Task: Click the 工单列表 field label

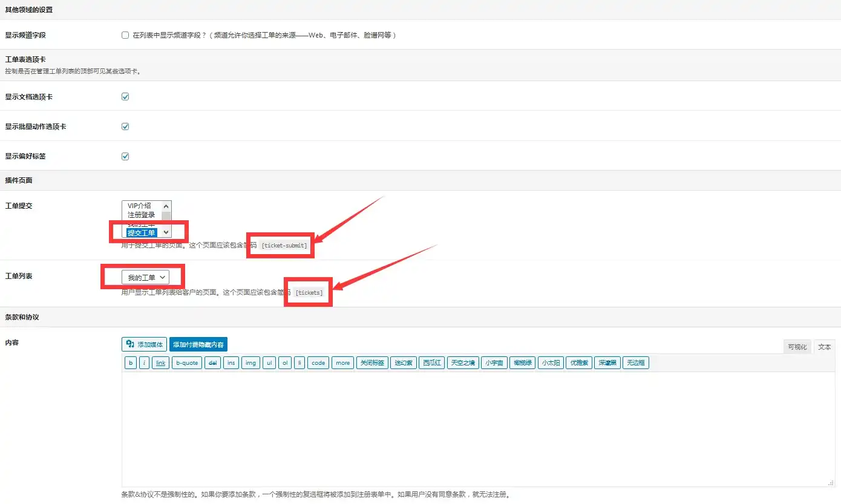Action: [x=18, y=276]
